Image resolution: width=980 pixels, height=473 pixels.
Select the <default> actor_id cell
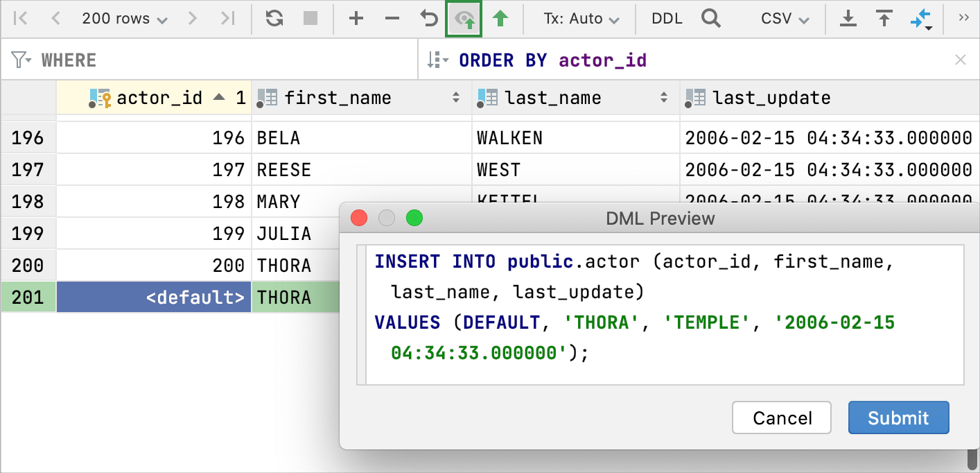154,298
